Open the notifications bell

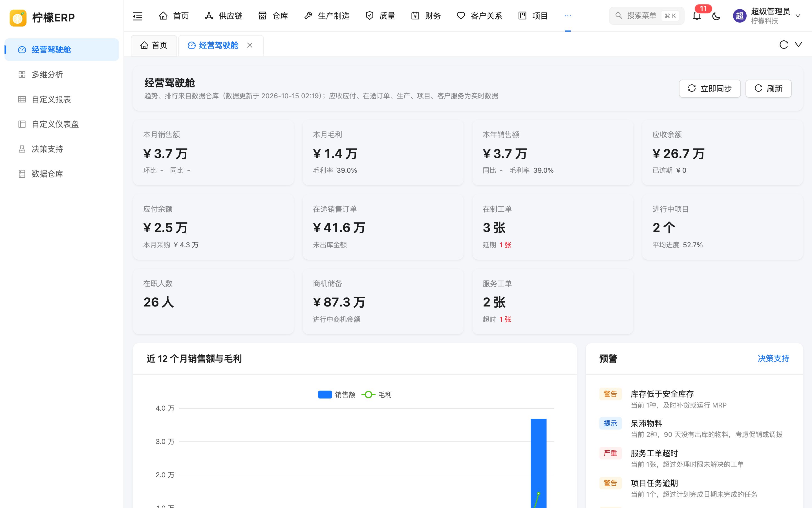tap(697, 16)
